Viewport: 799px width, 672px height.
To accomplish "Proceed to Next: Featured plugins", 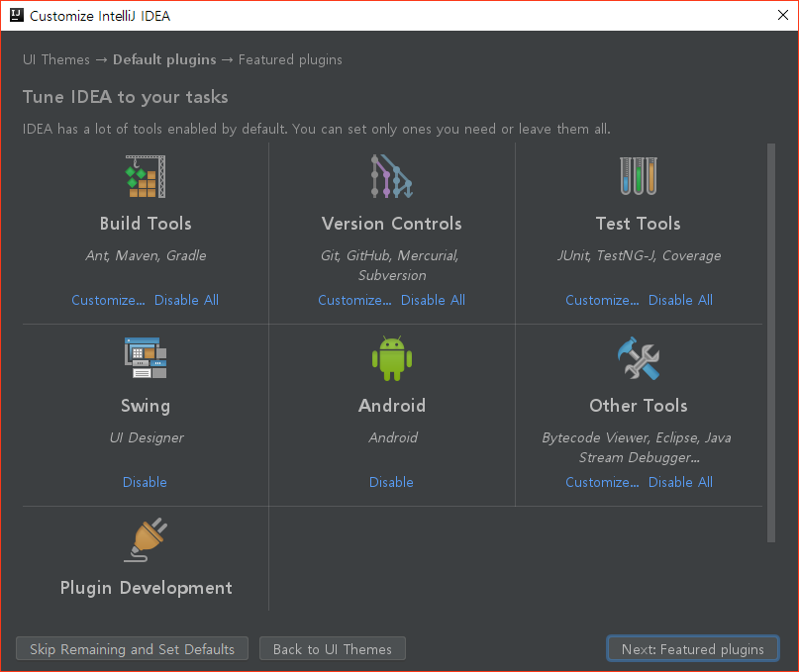I will click(x=692, y=648).
